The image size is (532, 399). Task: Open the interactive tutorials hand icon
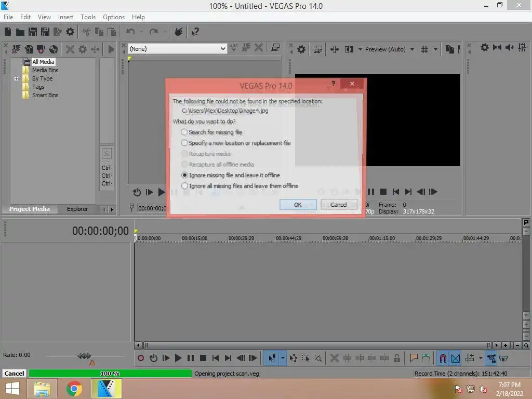click(179, 32)
